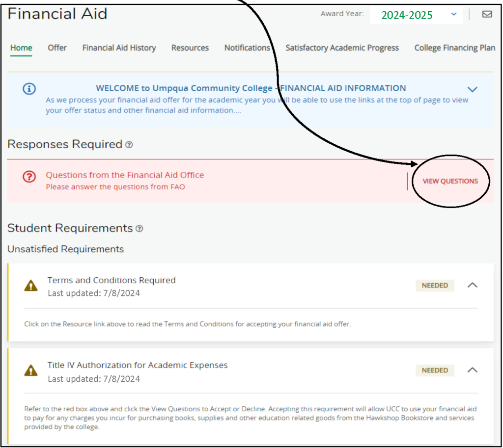Click the circled VIEW QUESTIONS button
Image resolution: width=503 pixels, height=448 pixels.
[x=450, y=181]
